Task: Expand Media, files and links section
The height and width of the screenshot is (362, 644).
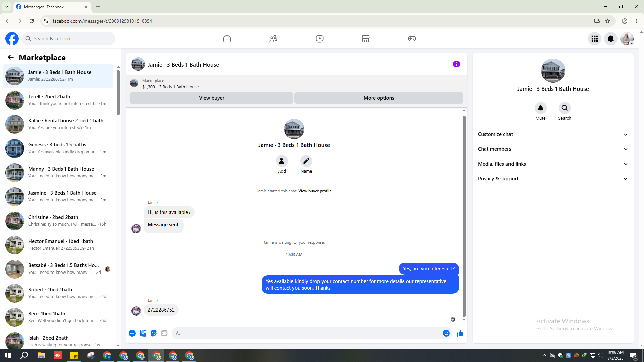Action: pos(552,164)
